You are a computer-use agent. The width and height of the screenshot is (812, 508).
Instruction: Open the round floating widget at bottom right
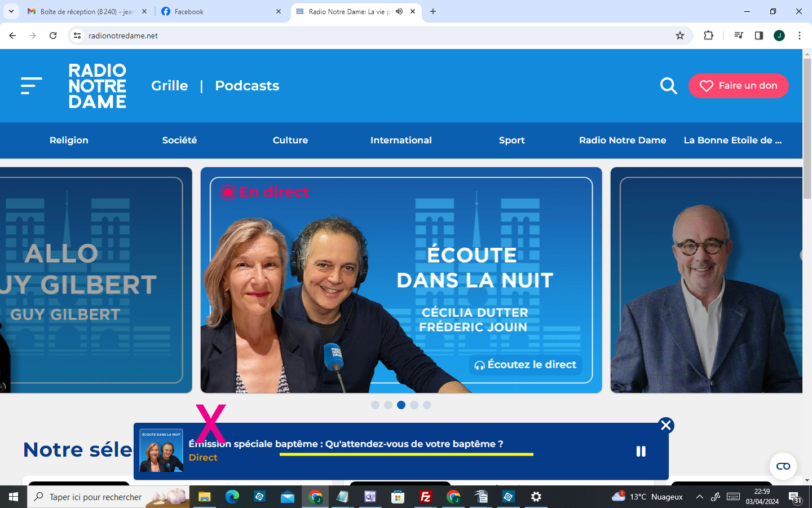(783, 466)
